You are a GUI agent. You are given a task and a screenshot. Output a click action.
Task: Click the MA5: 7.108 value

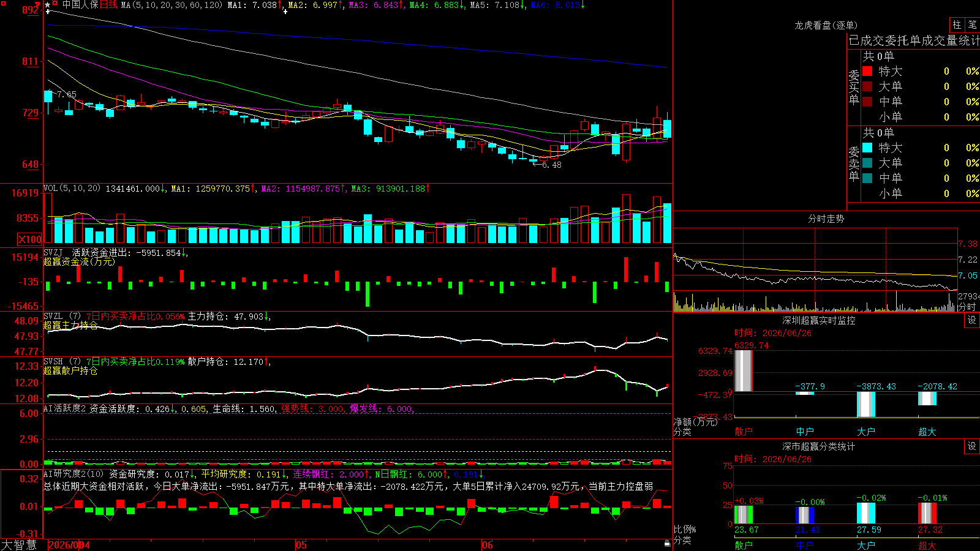click(497, 5)
